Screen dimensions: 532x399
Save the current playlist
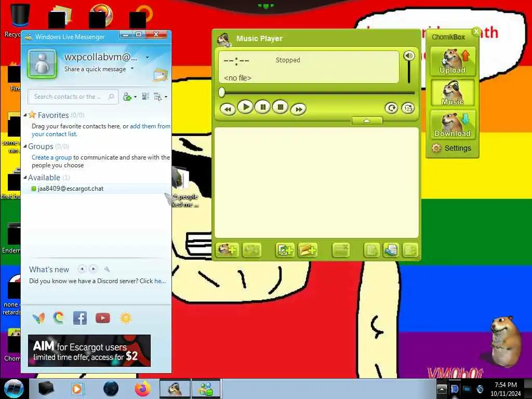(x=410, y=250)
